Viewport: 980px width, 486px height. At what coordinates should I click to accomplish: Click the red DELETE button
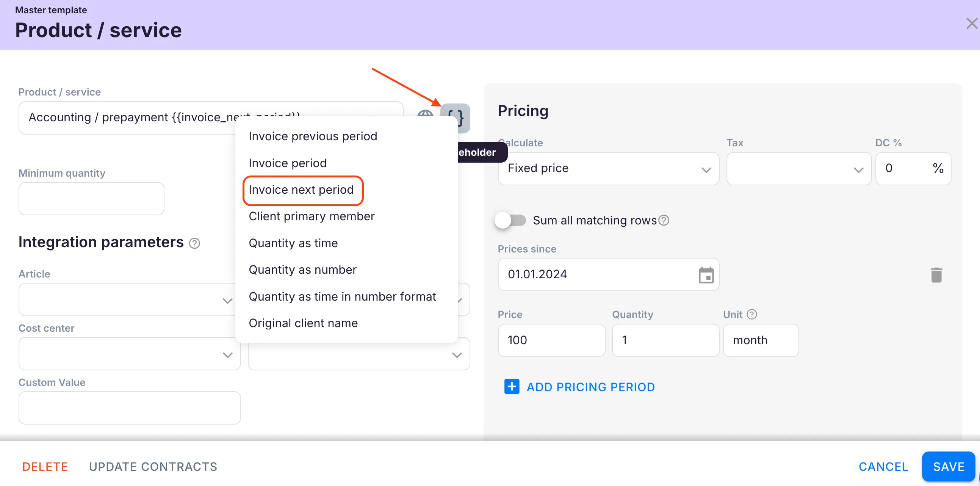coord(45,467)
